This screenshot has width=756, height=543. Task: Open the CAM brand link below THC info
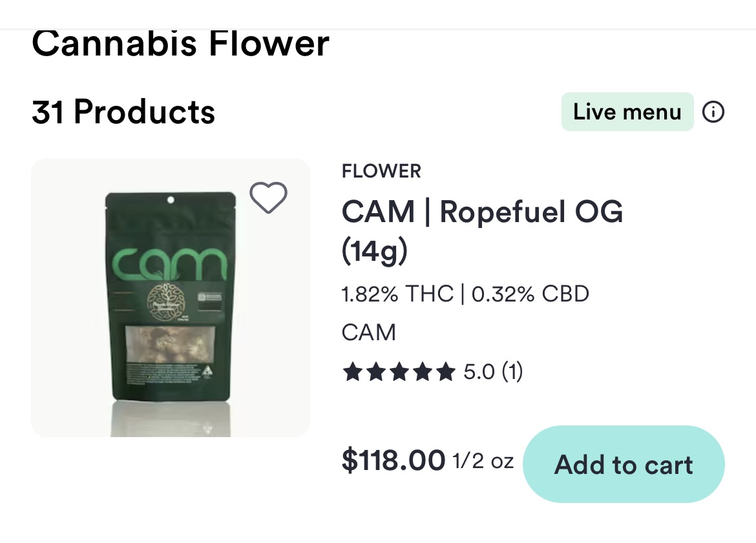[368, 333]
